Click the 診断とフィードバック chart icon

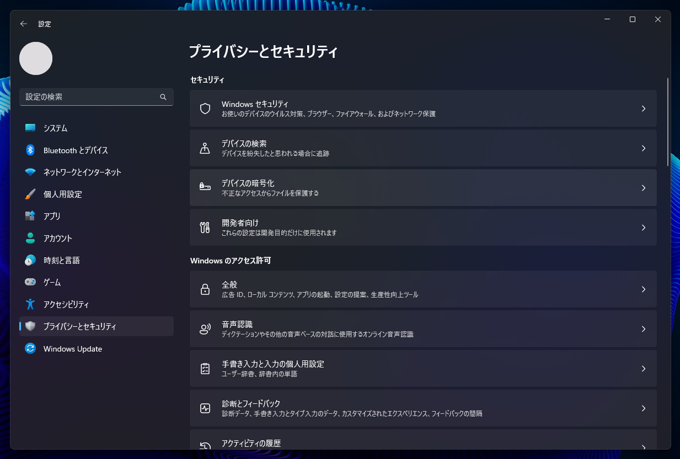pos(205,408)
